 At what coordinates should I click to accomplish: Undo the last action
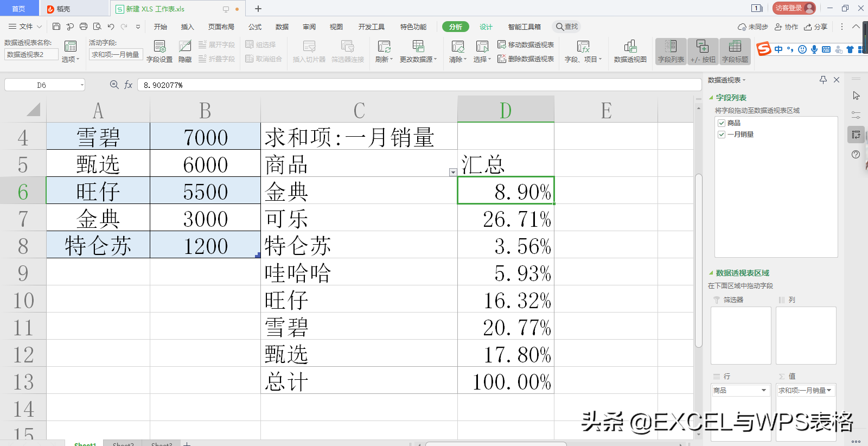click(x=111, y=27)
